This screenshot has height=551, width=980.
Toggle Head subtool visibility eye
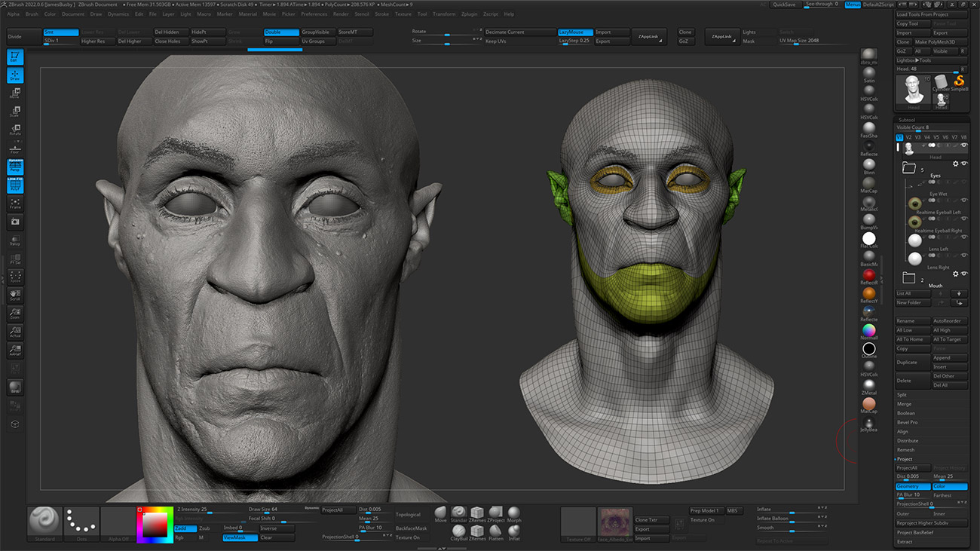point(963,145)
